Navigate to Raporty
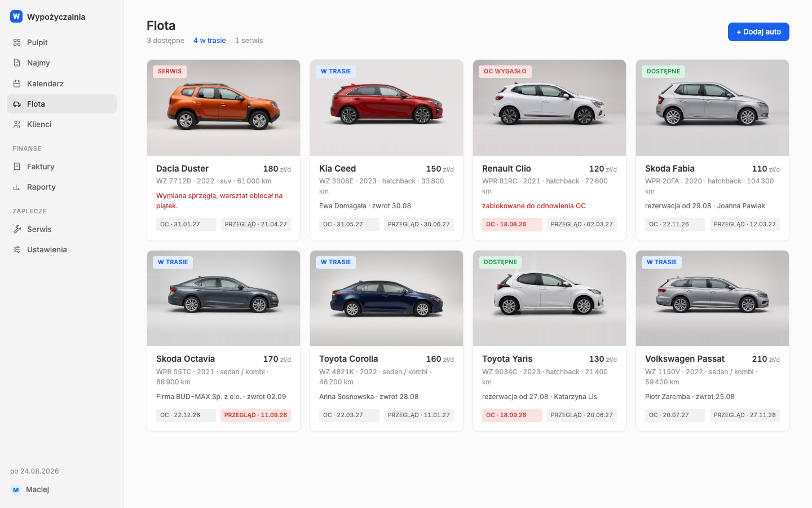The image size is (812, 508). [61, 187]
